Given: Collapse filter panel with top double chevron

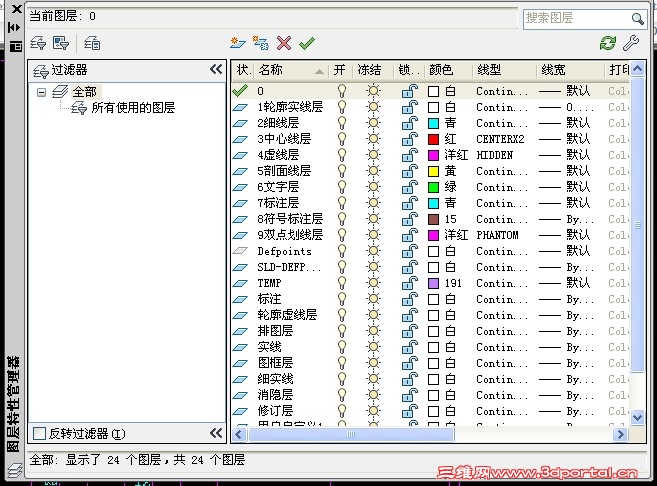Looking at the screenshot, I should 216,69.
